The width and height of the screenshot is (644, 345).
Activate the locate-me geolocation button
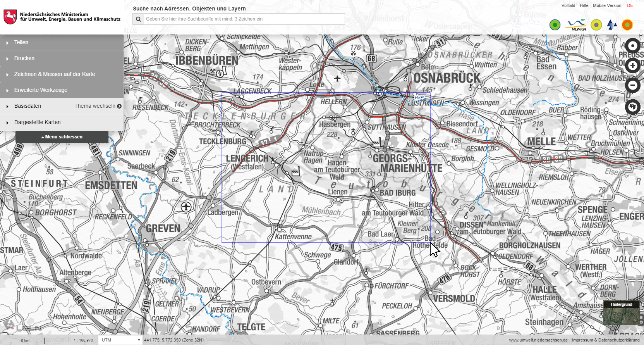(633, 46)
